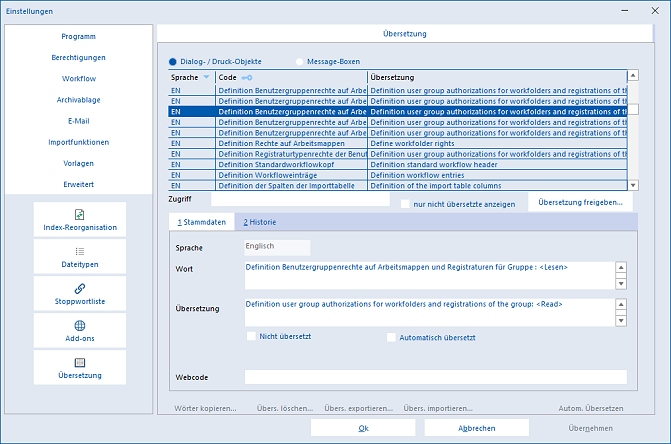Switch to the Historie tab
The image size is (671, 444).
pos(260,222)
